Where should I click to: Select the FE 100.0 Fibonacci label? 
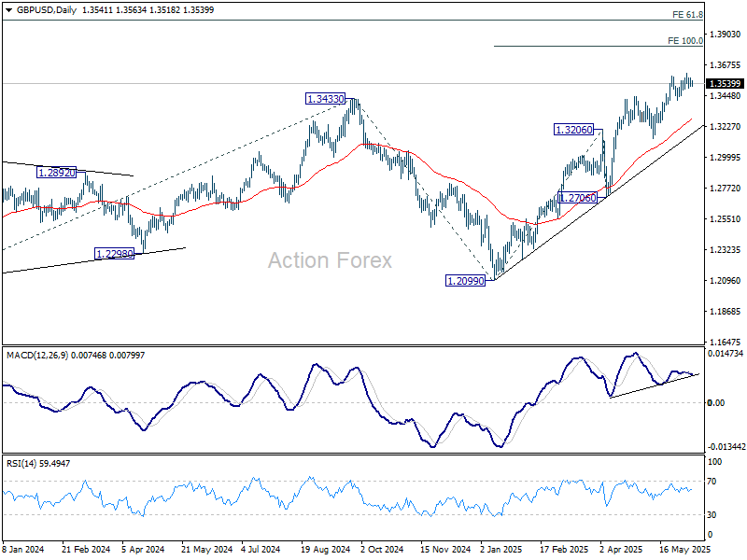coord(685,41)
